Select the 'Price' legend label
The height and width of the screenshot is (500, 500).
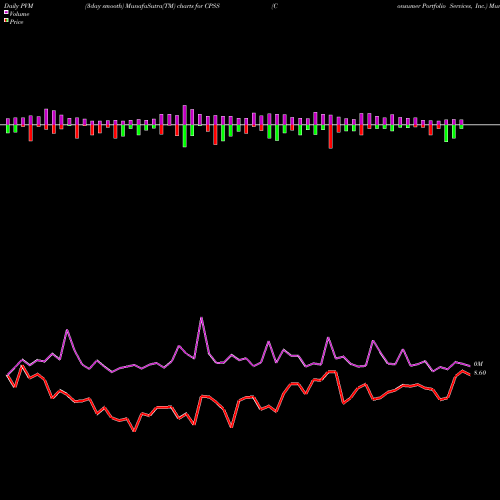pos(16,22)
